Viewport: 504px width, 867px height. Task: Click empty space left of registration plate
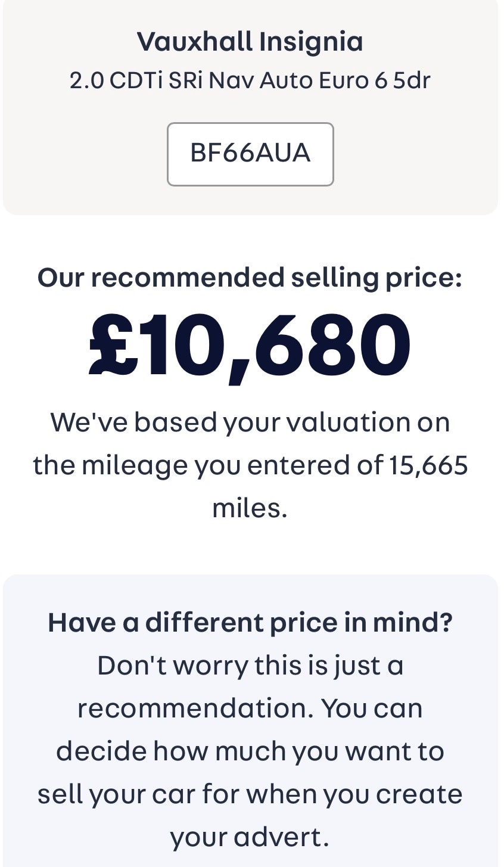click(x=83, y=154)
